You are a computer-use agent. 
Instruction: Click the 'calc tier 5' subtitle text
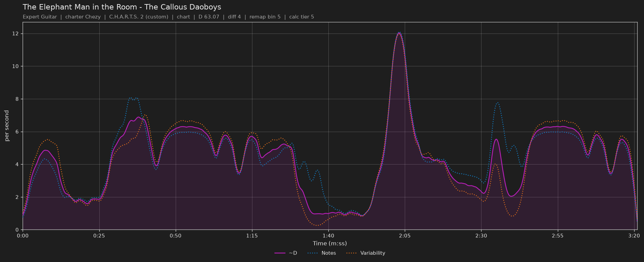click(x=301, y=17)
